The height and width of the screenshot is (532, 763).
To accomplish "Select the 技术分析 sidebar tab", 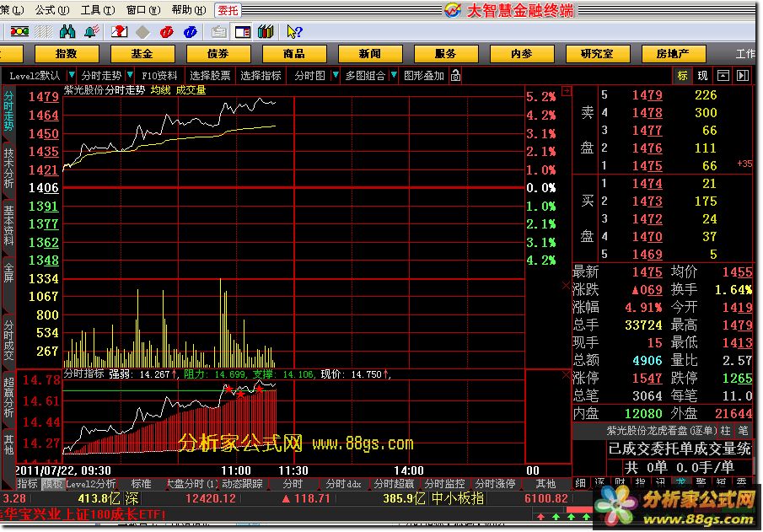I will 8,169.
